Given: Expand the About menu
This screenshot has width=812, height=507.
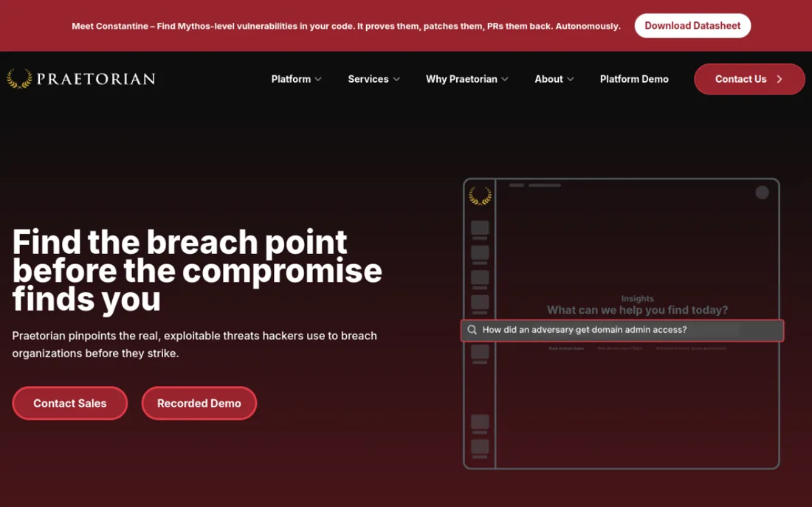Looking at the screenshot, I should point(554,79).
